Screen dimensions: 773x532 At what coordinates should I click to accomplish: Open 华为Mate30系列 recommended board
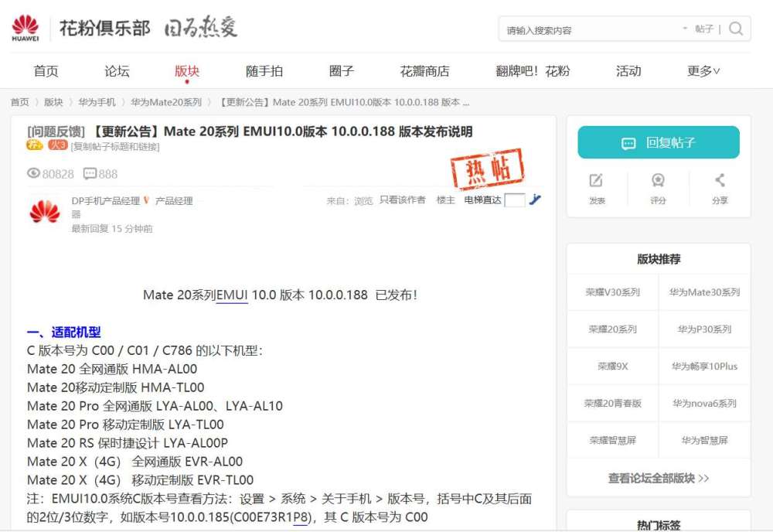704,292
